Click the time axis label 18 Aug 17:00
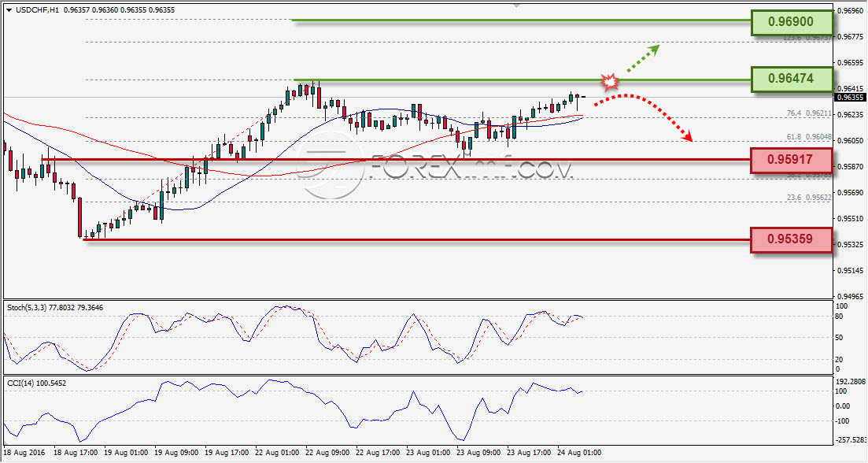 (76, 453)
